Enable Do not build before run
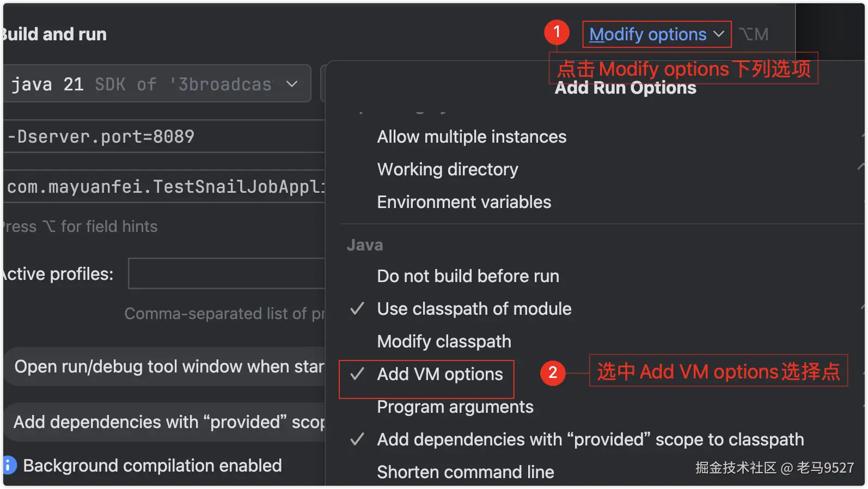The height and width of the screenshot is (489, 868). click(468, 276)
